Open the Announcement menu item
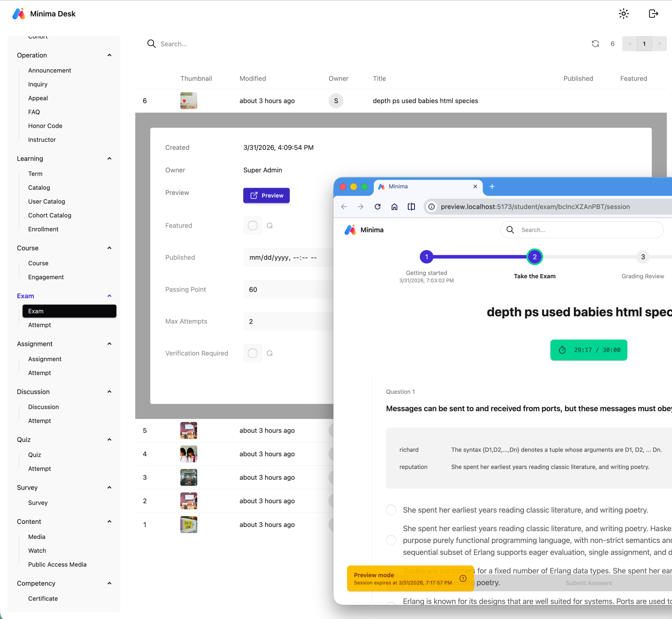 coord(50,70)
